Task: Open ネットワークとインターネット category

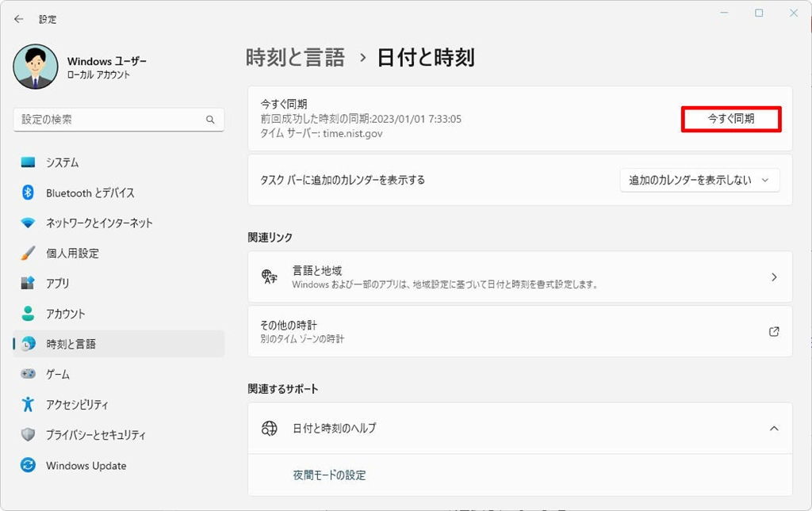Action: (119, 223)
